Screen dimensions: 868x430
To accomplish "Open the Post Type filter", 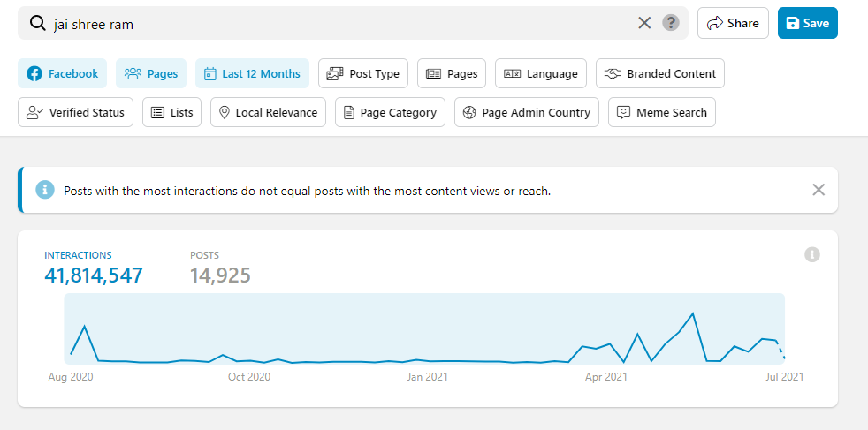I will click(362, 73).
